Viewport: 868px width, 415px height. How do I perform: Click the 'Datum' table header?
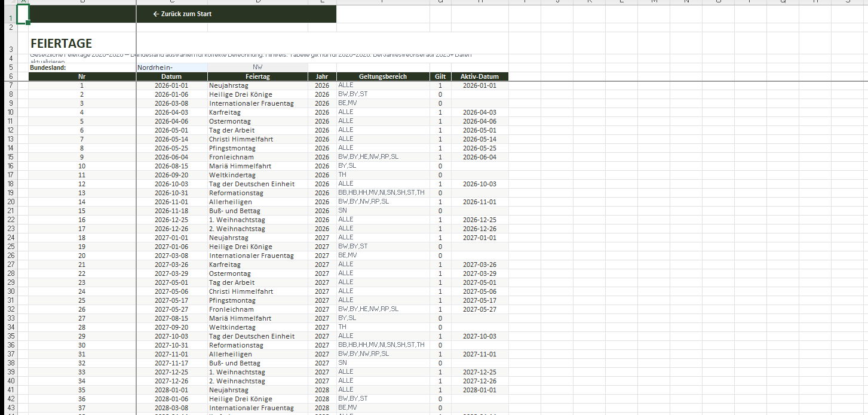click(x=171, y=76)
